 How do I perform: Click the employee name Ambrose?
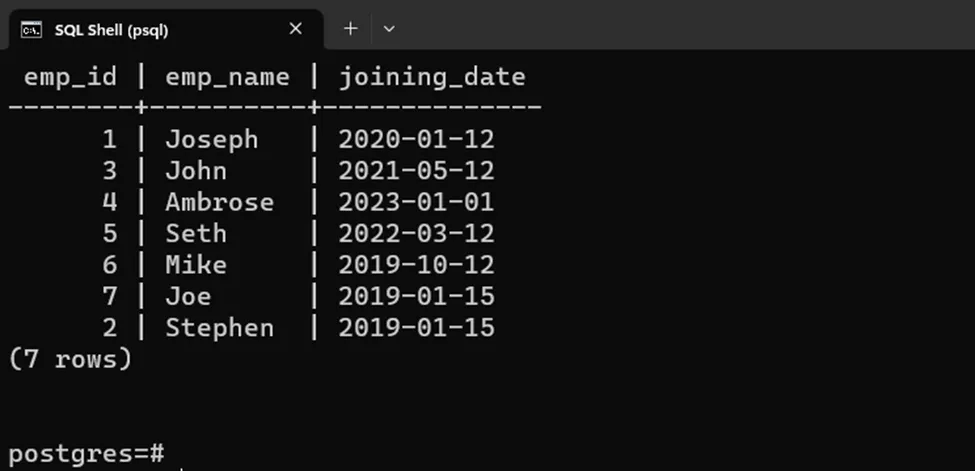pyautogui.click(x=219, y=202)
